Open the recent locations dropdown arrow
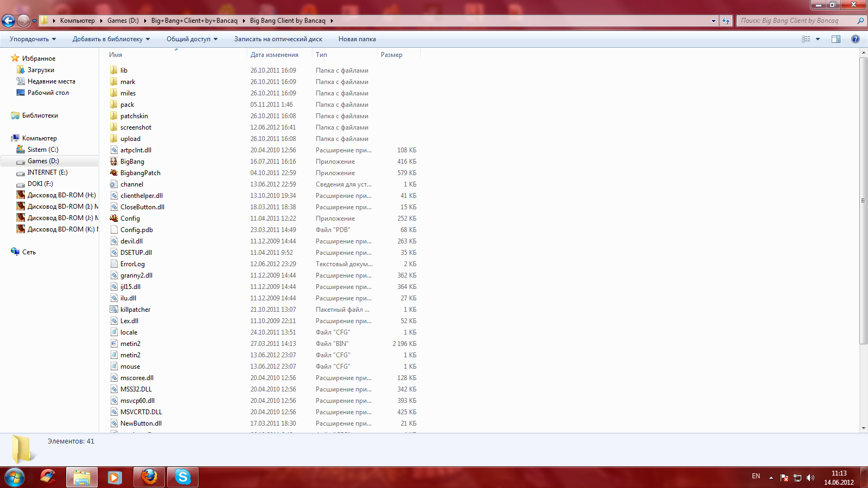The width and height of the screenshot is (868, 488). 34,21
